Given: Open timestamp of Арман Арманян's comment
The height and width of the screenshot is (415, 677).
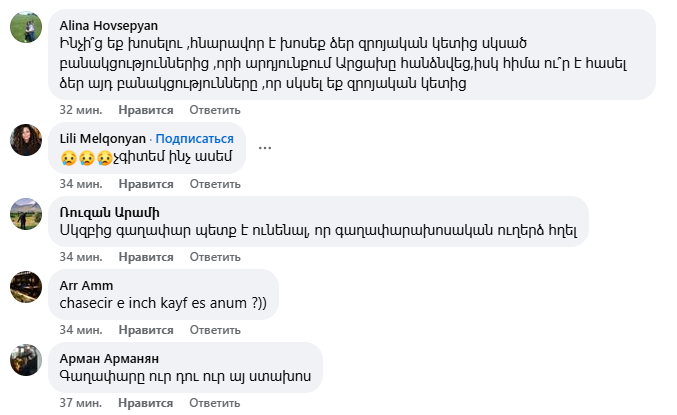Looking at the screenshot, I should point(79,403).
